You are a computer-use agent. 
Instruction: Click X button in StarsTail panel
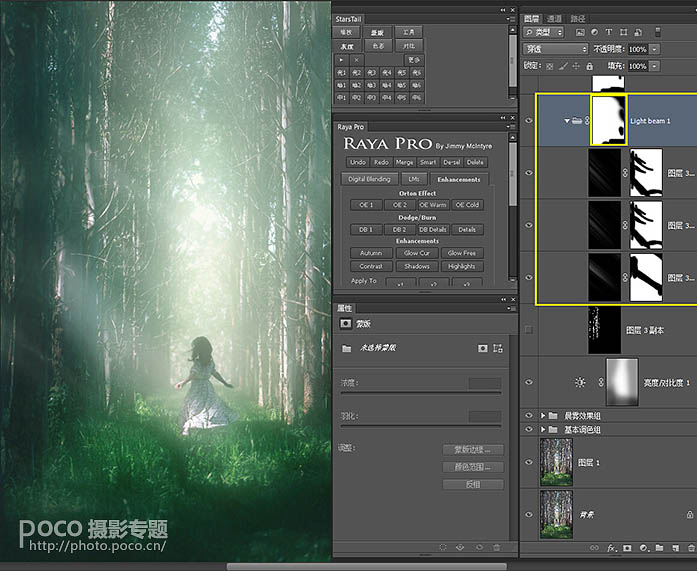[x=357, y=60]
